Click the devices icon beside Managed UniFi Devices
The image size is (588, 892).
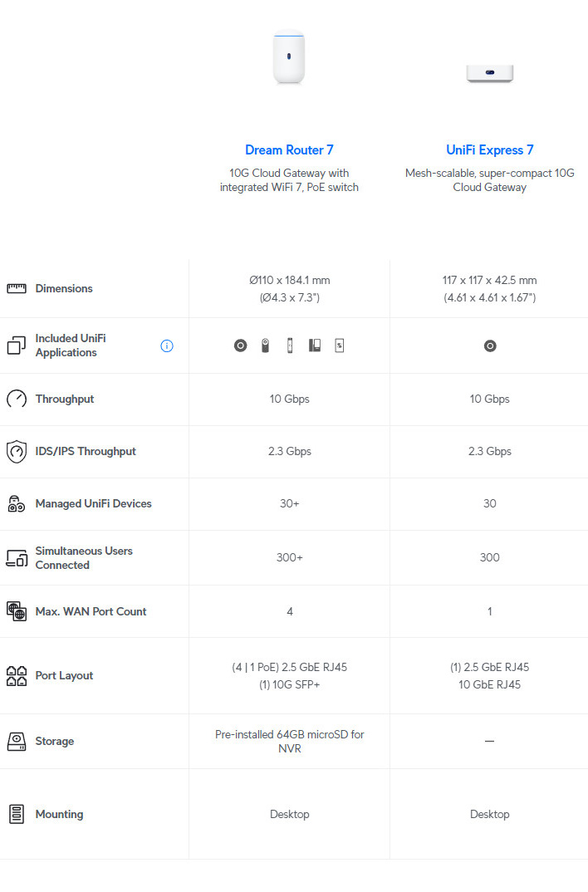(17, 503)
